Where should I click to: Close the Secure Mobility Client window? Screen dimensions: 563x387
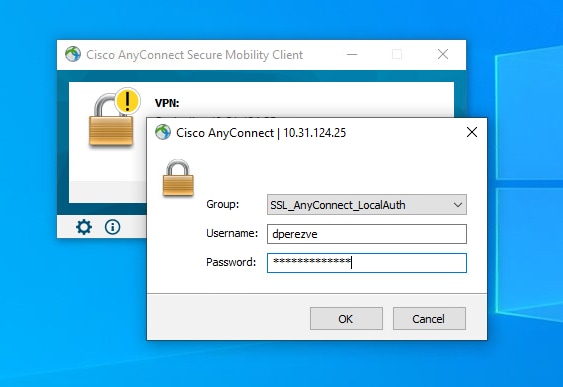pyautogui.click(x=443, y=54)
